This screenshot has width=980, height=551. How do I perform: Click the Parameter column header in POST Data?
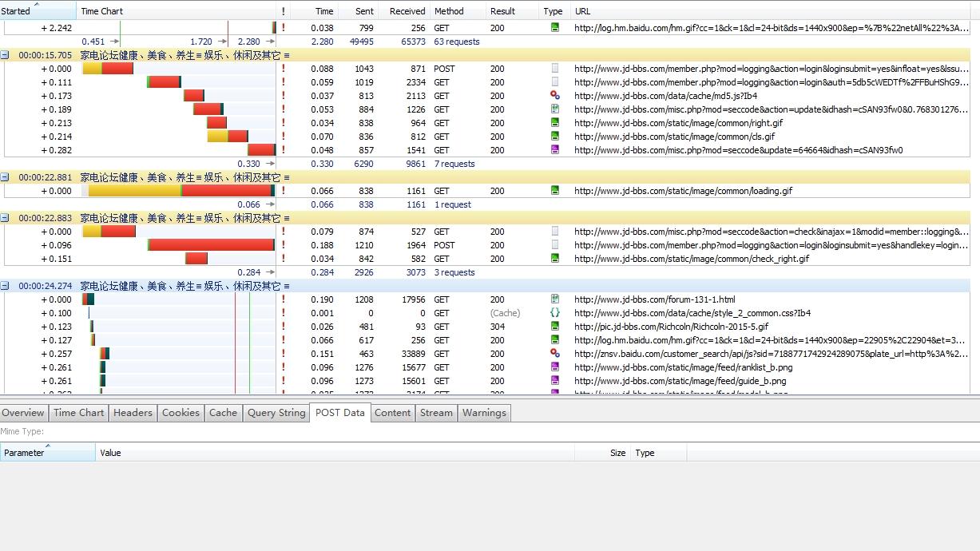pyautogui.click(x=24, y=453)
